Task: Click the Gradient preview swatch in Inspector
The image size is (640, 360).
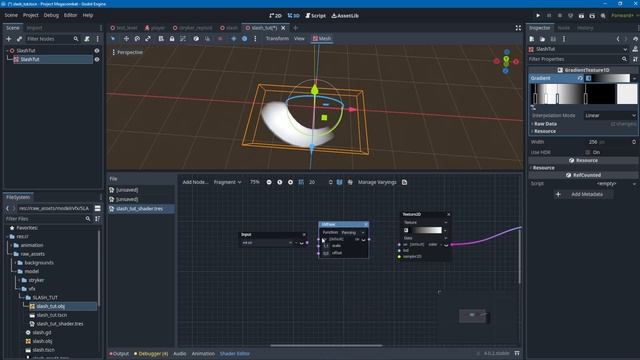Action: tap(607, 78)
